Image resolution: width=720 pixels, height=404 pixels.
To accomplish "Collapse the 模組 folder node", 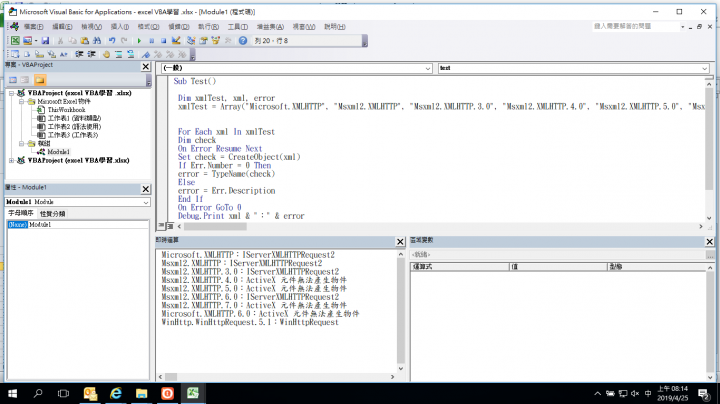I will click(x=22, y=143).
